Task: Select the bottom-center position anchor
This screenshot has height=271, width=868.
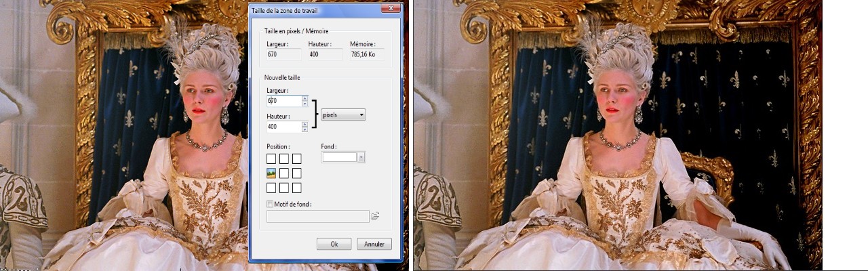Action: [x=284, y=188]
